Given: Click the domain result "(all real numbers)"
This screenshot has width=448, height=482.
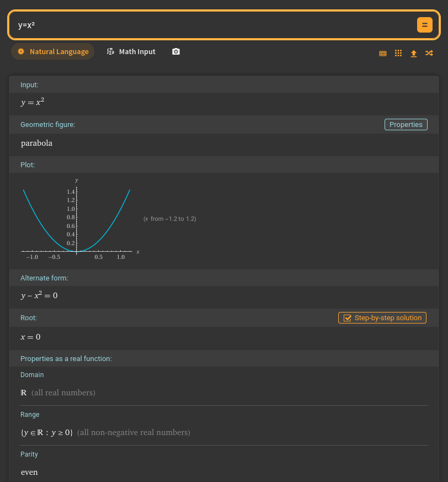Looking at the screenshot, I should 63,393.
